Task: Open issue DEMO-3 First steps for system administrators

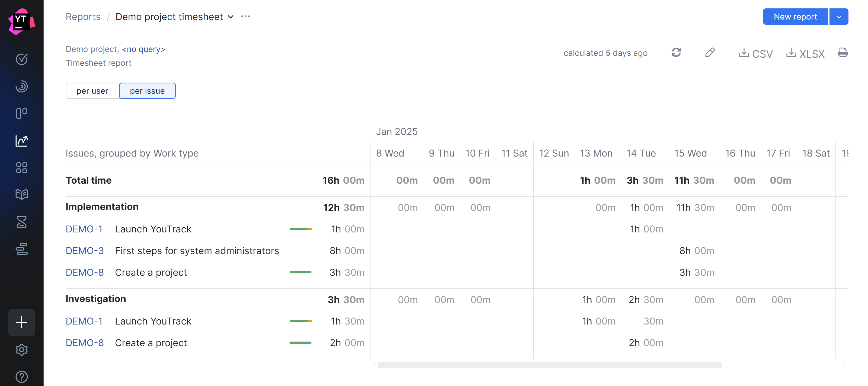Action: coord(85,250)
